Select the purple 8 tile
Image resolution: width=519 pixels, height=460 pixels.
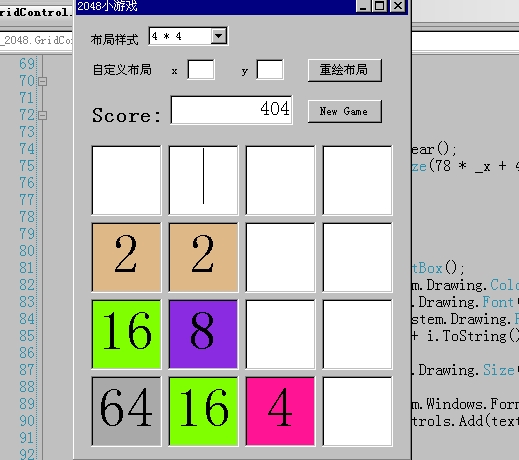click(x=203, y=334)
